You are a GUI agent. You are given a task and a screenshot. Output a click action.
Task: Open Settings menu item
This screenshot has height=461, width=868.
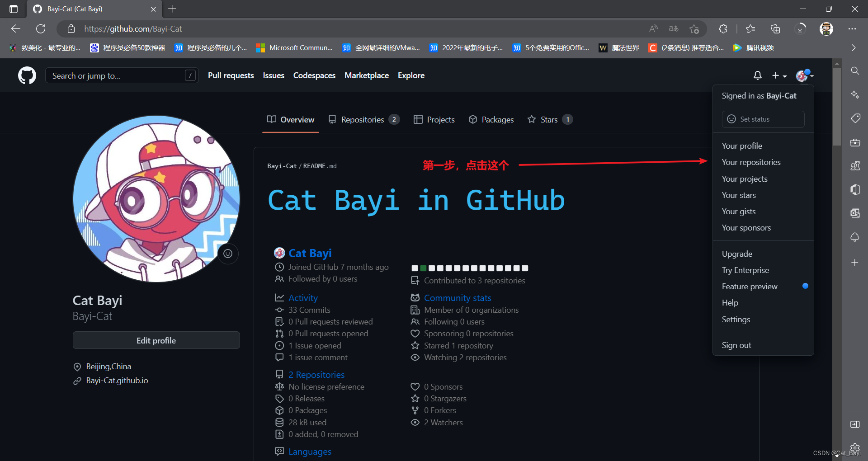point(763,320)
